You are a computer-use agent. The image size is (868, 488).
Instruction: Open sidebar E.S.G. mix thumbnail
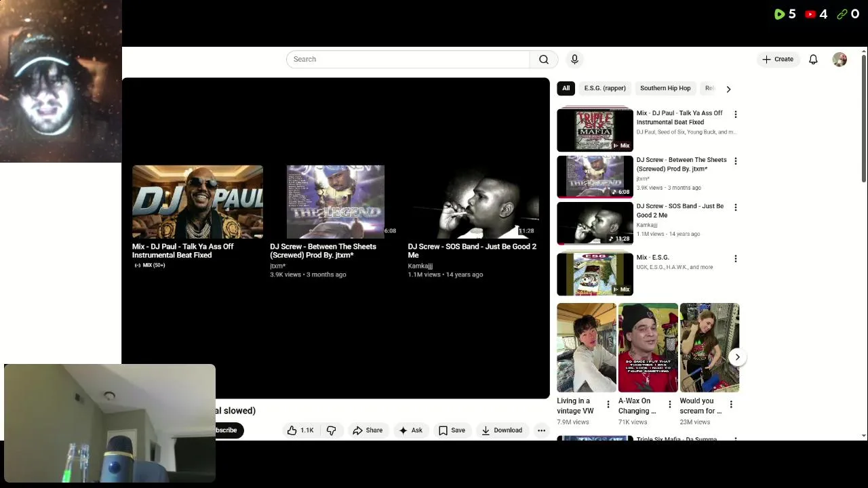point(595,274)
